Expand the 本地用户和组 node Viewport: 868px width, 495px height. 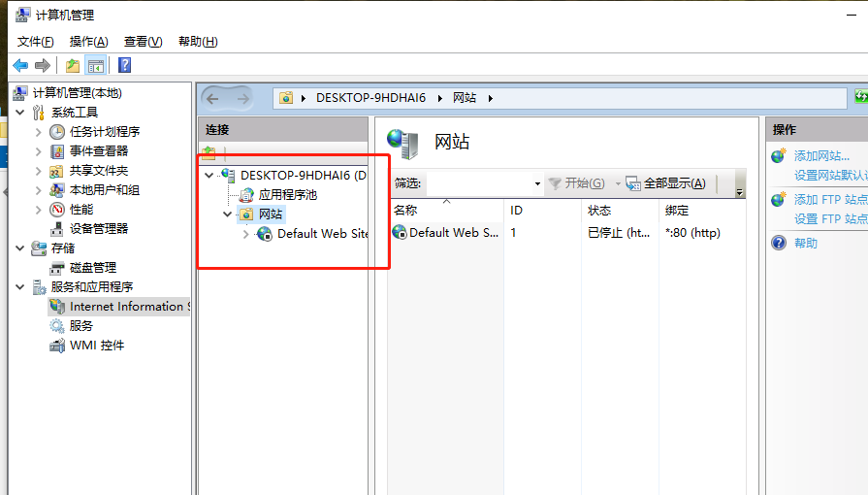tap(38, 190)
